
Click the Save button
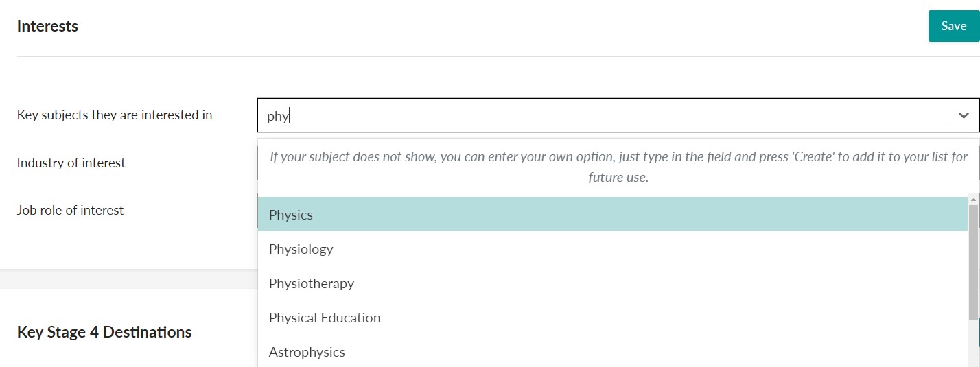(x=953, y=26)
